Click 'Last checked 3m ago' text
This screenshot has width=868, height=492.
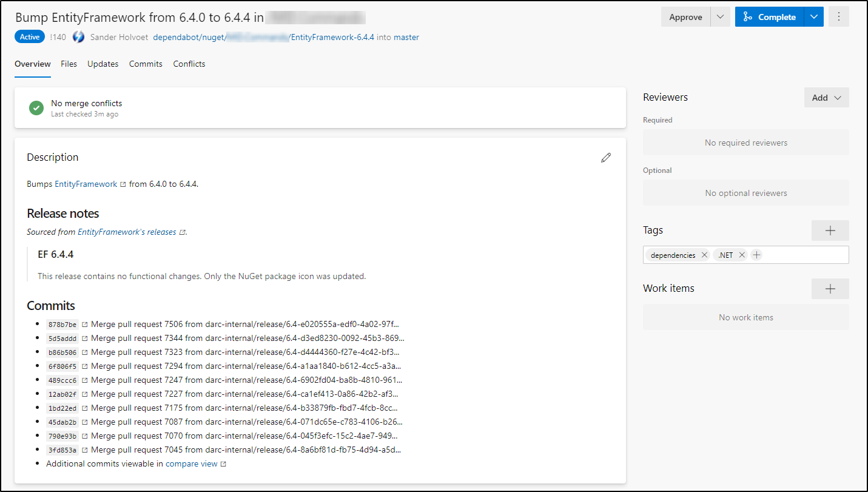coord(84,114)
